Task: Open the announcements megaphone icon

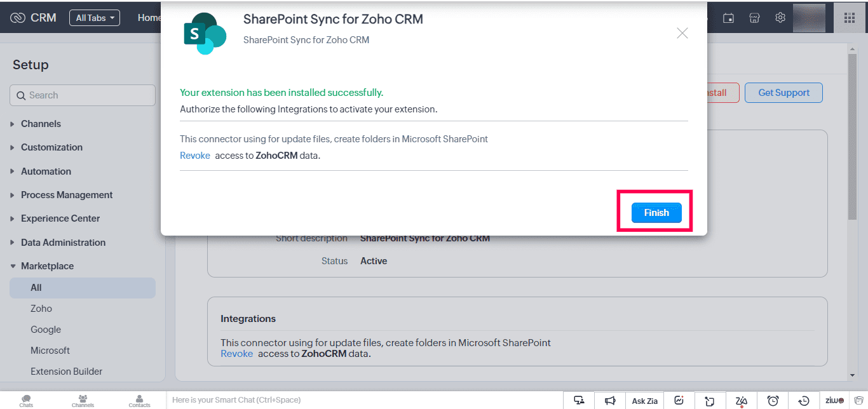Action: click(610, 400)
